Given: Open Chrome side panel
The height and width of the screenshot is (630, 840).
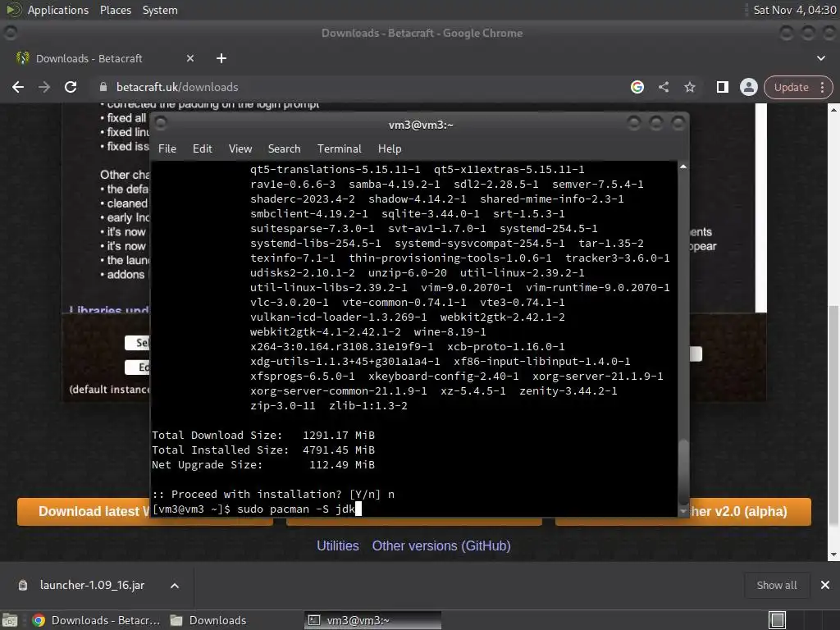Looking at the screenshot, I should [x=722, y=87].
